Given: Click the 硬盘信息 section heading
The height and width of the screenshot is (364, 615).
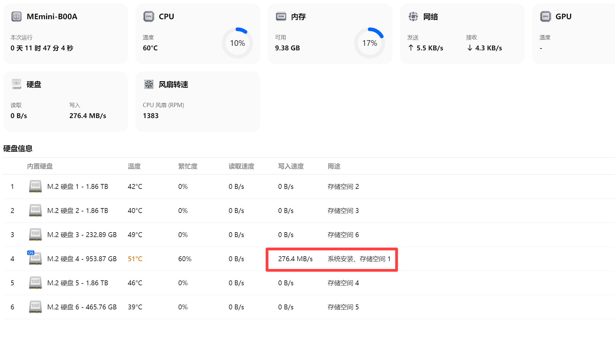Looking at the screenshot, I should (18, 149).
